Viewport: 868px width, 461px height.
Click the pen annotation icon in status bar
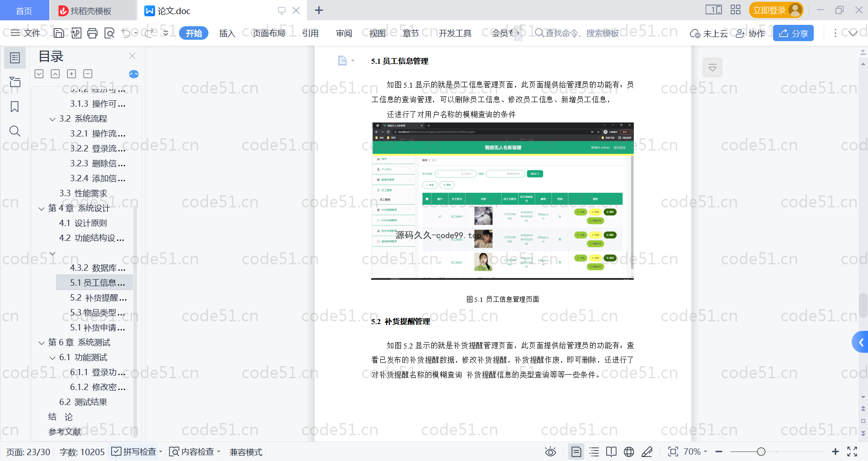coord(647,452)
